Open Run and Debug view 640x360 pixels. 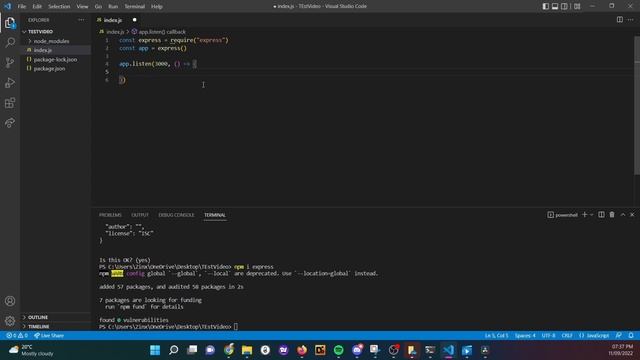tap(10, 82)
